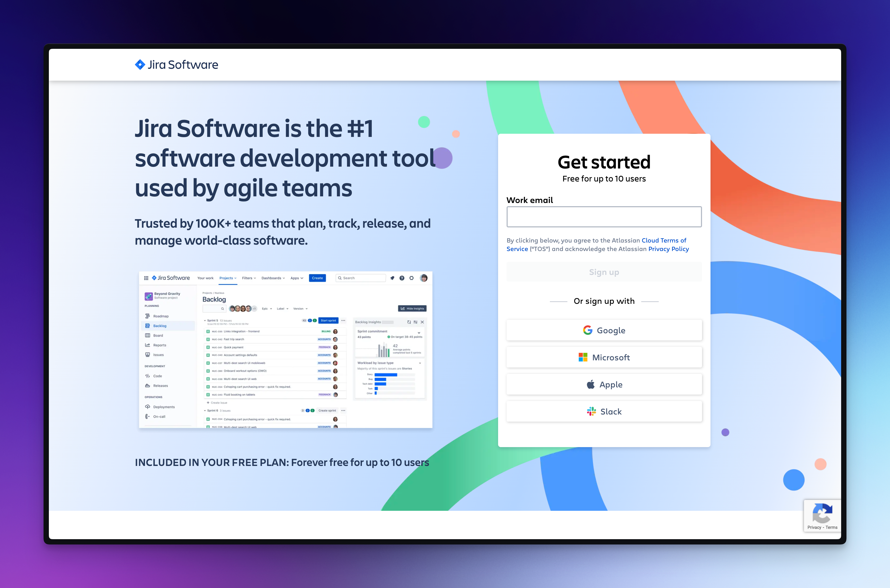Open the help question-mark icon in preview

click(x=402, y=278)
